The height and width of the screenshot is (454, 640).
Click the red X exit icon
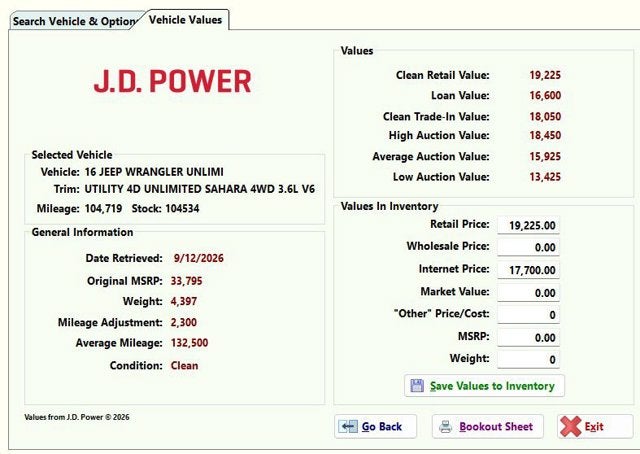570,427
